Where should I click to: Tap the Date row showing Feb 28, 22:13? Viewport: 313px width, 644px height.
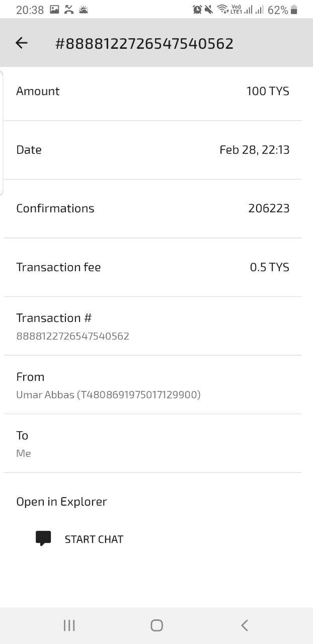point(156,149)
